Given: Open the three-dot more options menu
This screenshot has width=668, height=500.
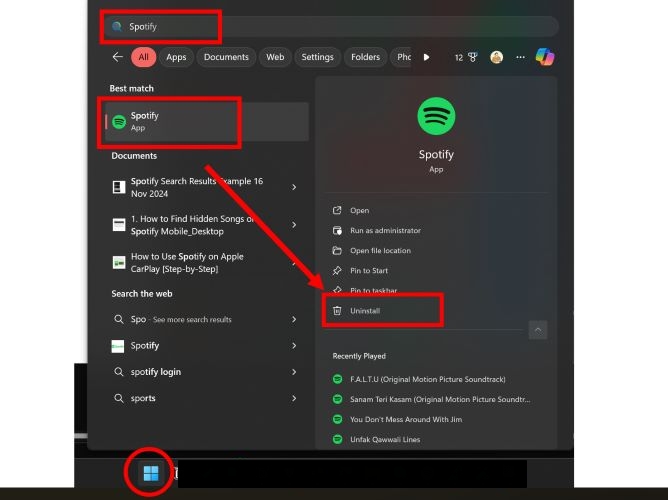Looking at the screenshot, I should (x=520, y=57).
